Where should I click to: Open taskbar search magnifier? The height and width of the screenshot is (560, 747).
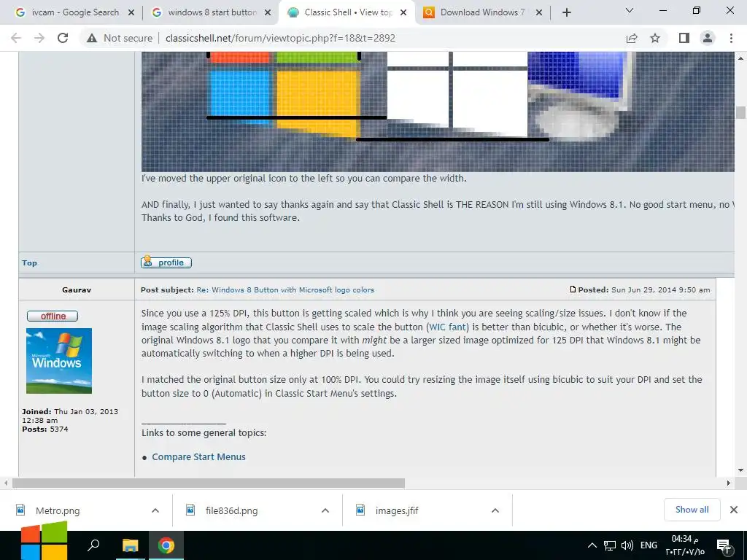coord(94,545)
